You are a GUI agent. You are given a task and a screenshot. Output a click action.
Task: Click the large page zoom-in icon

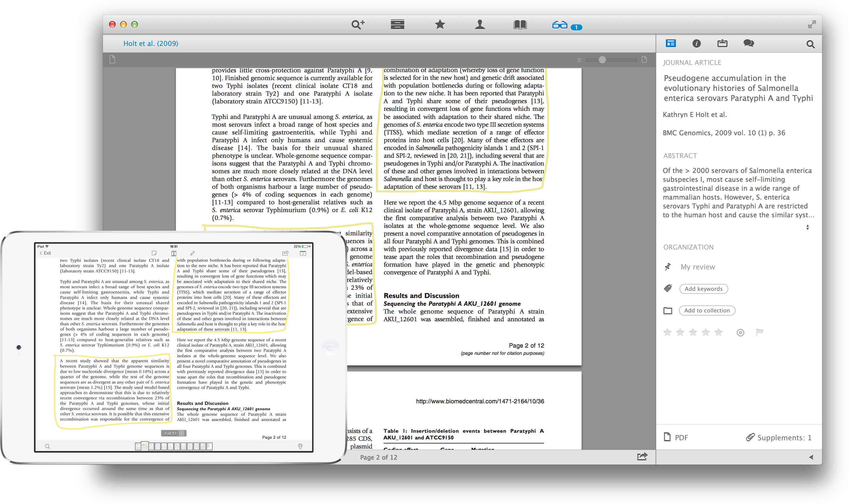tap(644, 59)
